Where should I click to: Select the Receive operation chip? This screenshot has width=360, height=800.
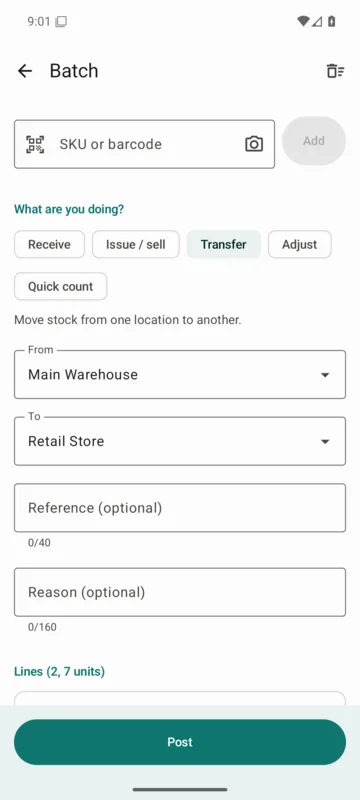point(49,244)
